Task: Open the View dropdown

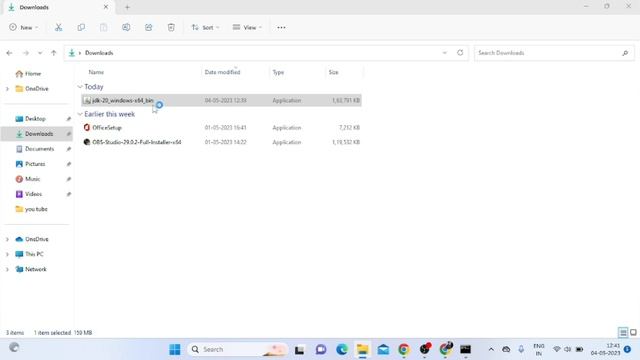Action: tap(247, 27)
